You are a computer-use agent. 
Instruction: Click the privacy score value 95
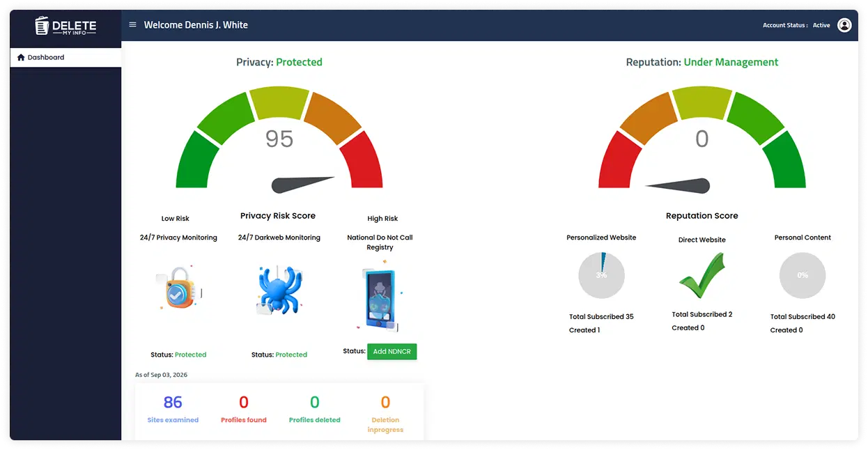[279, 139]
